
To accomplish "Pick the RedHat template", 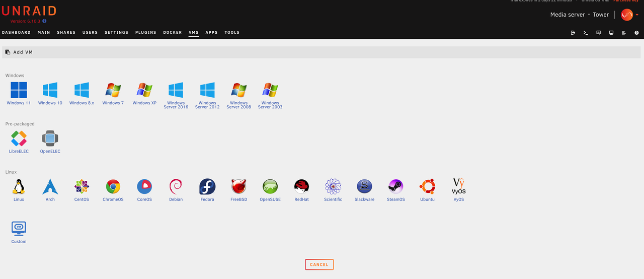I will pyautogui.click(x=302, y=190).
